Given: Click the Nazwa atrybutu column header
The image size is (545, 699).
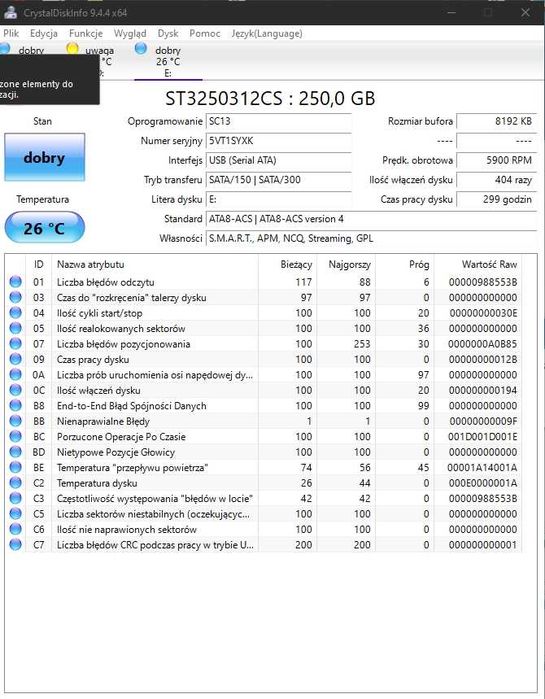Looking at the screenshot, I should tap(155, 264).
